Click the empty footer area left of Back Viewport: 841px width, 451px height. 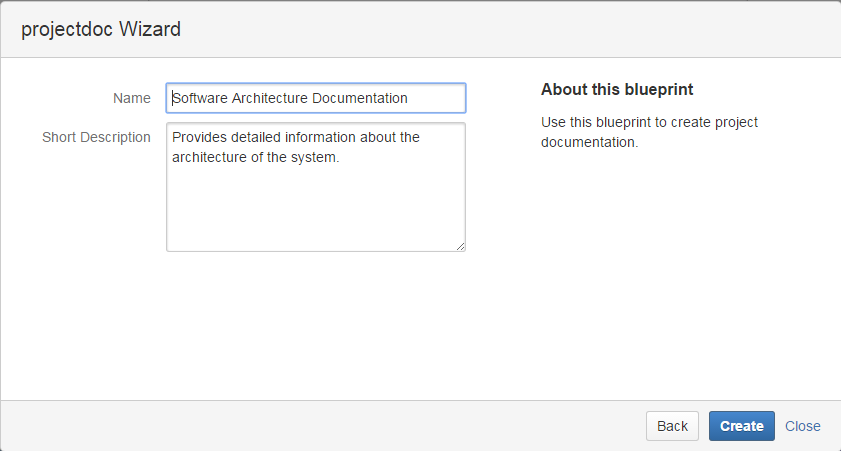click(320, 426)
